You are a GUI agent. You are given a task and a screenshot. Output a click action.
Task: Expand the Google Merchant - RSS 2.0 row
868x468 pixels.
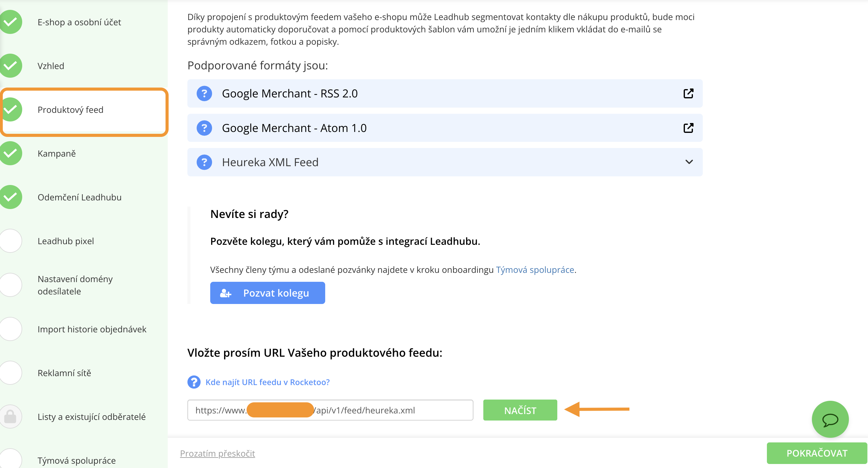(x=438, y=93)
